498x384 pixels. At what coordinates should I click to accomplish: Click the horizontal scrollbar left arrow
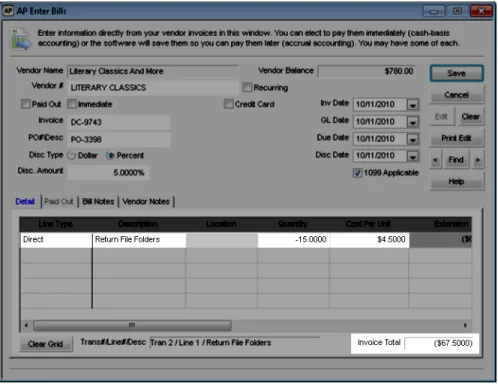pyautogui.click(x=26, y=325)
